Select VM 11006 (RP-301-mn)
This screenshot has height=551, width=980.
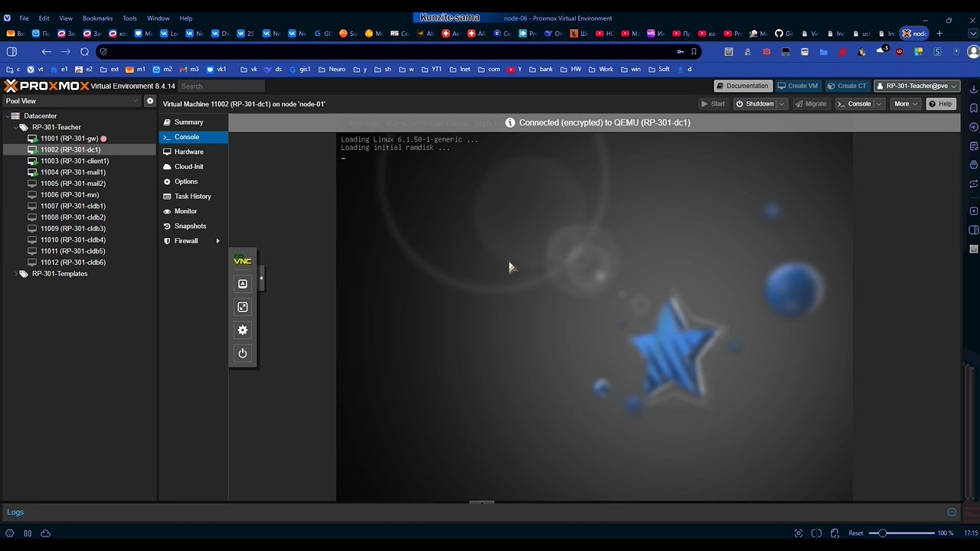tap(70, 195)
